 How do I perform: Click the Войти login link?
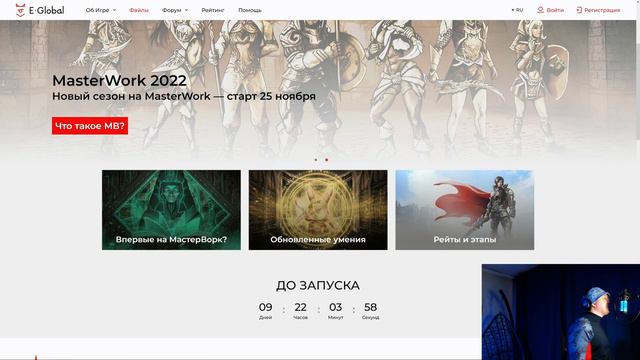point(555,10)
